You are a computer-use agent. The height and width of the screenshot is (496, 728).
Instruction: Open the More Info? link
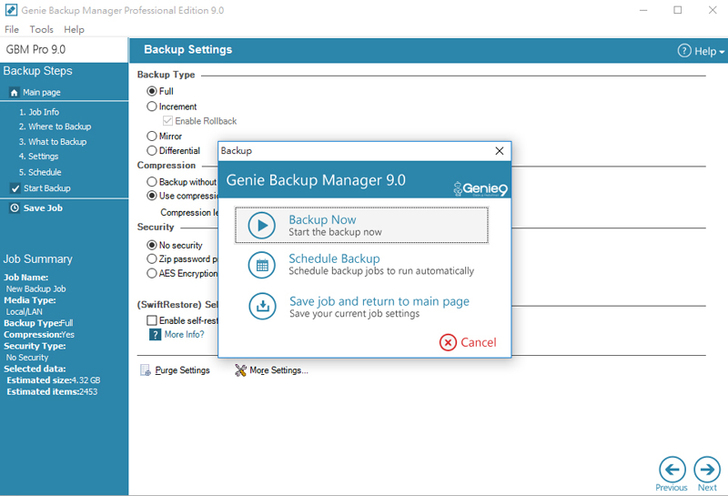point(183,335)
